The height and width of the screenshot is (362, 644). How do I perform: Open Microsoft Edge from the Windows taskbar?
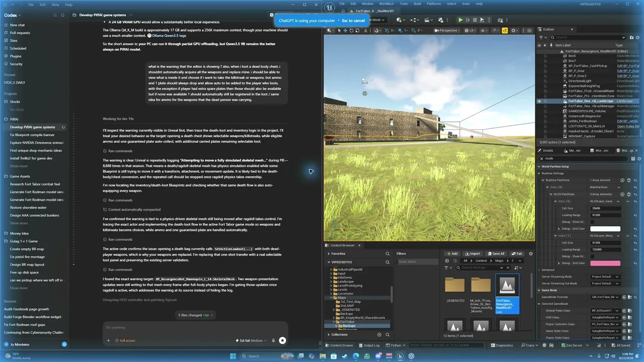coord(356,356)
